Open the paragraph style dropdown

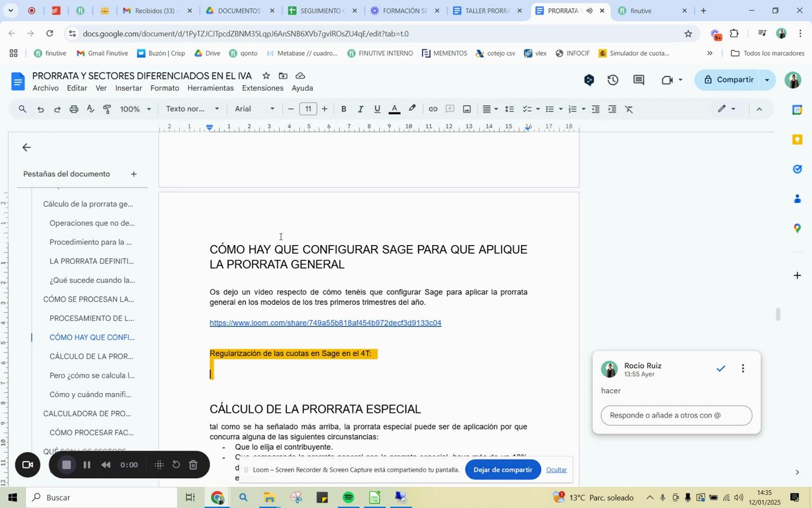tap(193, 109)
